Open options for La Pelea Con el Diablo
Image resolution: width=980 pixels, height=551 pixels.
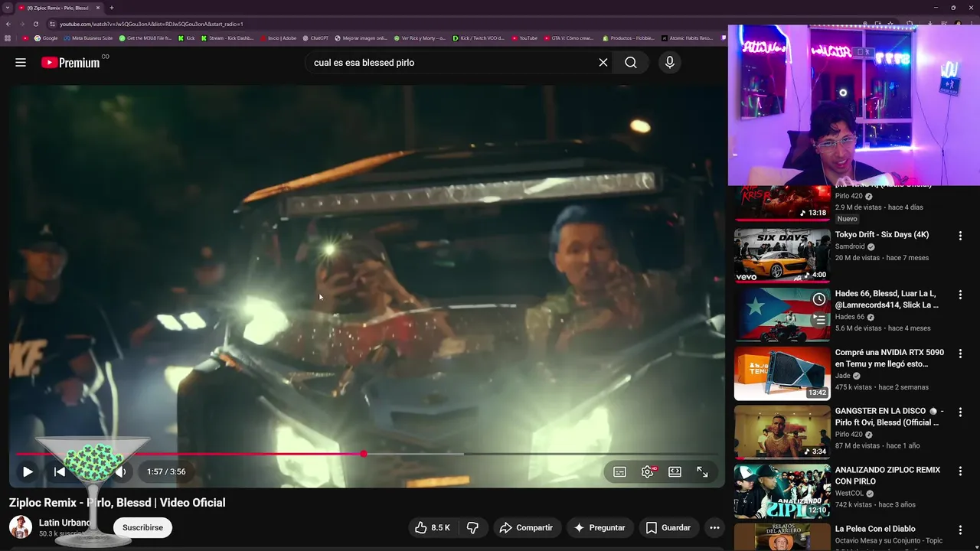coord(960,531)
